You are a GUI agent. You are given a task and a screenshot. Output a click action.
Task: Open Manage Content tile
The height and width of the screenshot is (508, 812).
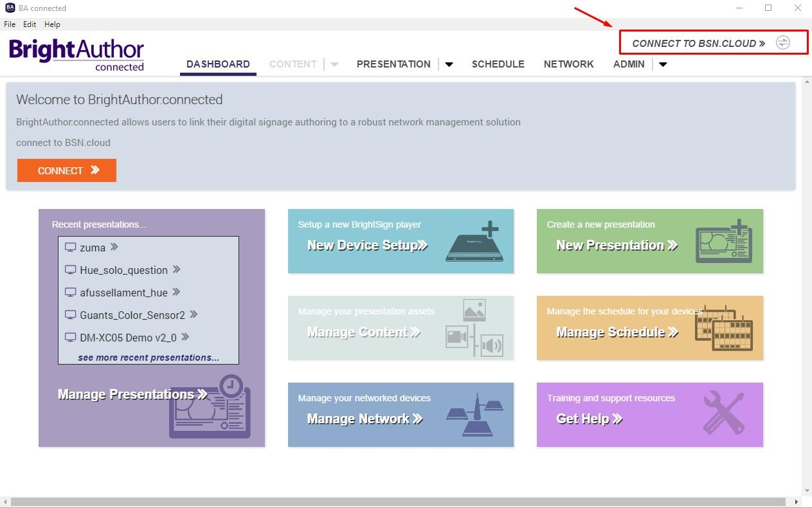tap(401, 328)
